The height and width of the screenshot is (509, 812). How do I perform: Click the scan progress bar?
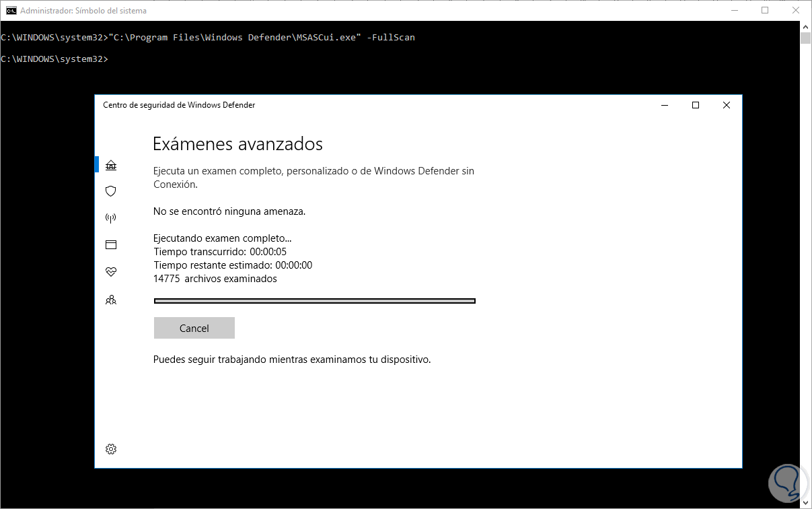(x=315, y=301)
